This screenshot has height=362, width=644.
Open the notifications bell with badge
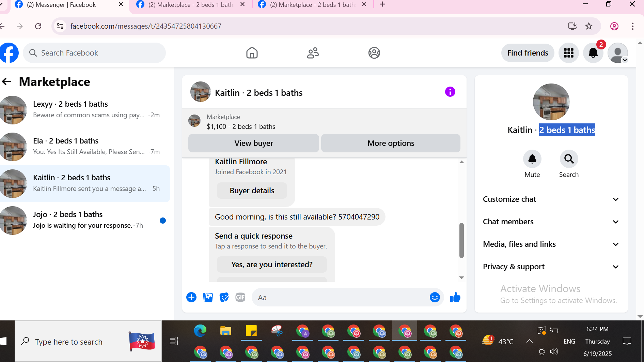[x=593, y=53]
